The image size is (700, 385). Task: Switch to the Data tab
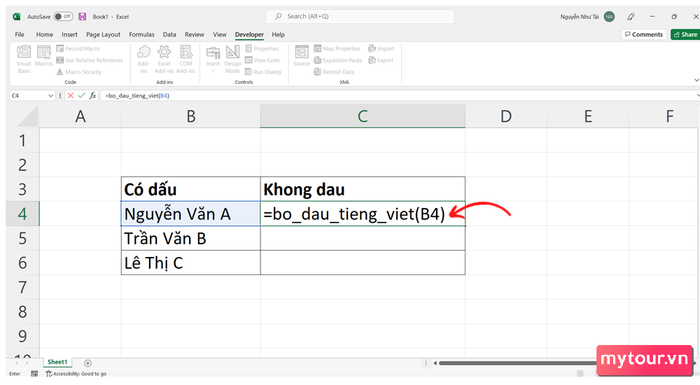pos(169,34)
